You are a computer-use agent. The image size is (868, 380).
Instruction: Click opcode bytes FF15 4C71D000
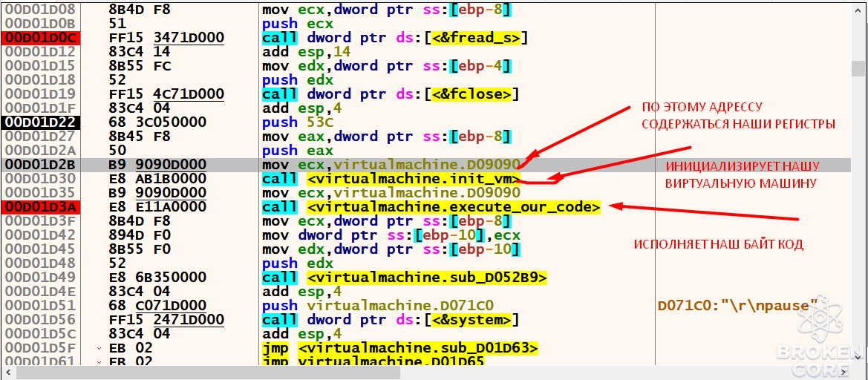coord(167,94)
